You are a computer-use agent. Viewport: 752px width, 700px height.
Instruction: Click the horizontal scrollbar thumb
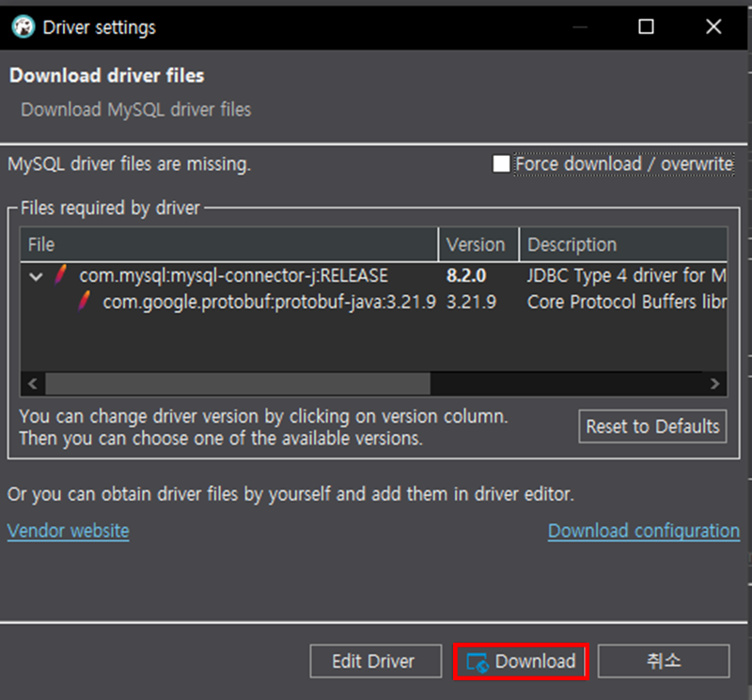pyautogui.click(x=238, y=383)
